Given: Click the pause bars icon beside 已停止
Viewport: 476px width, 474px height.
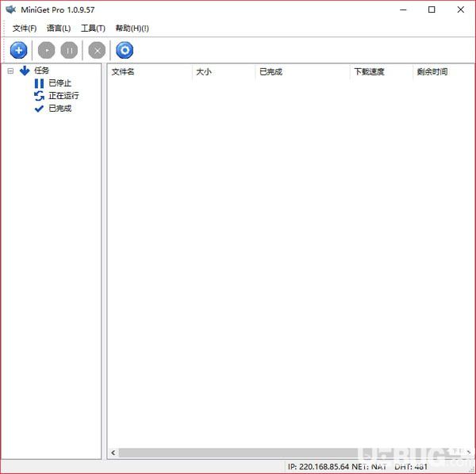Looking at the screenshot, I should [x=39, y=83].
